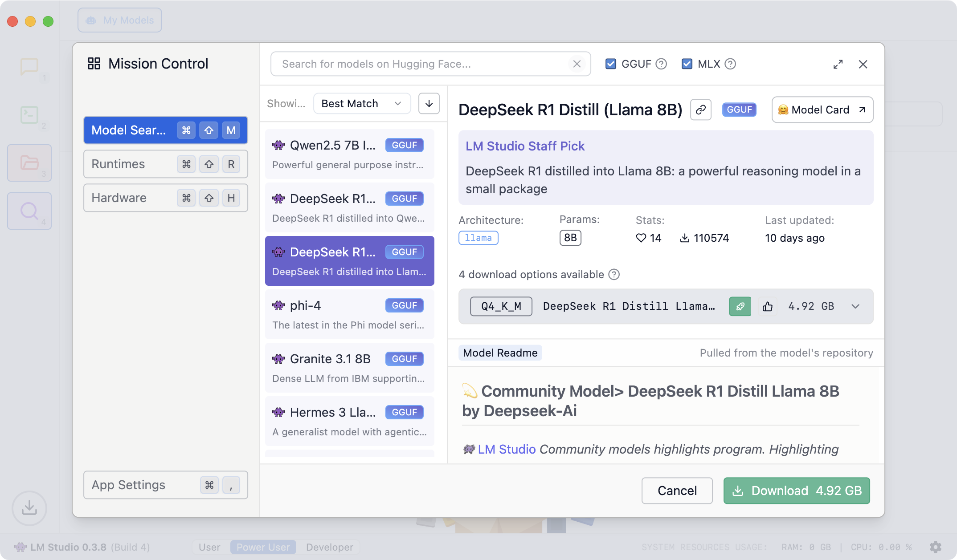957x560 pixels.
Task: Expand additional download variants chevron
Action: (x=855, y=306)
